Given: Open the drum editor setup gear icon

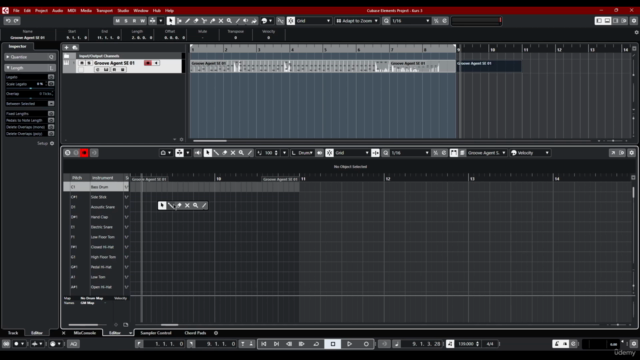Looking at the screenshot, I should click(631, 153).
